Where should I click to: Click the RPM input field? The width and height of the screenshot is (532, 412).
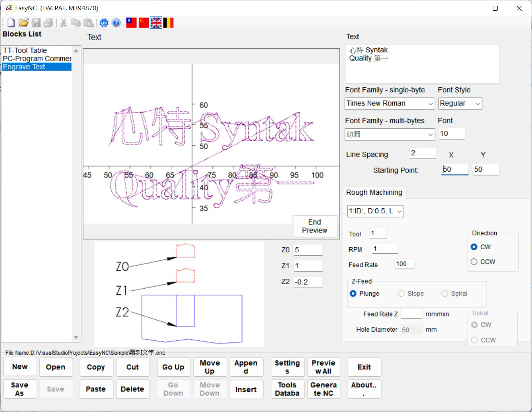pyautogui.click(x=385, y=248)
